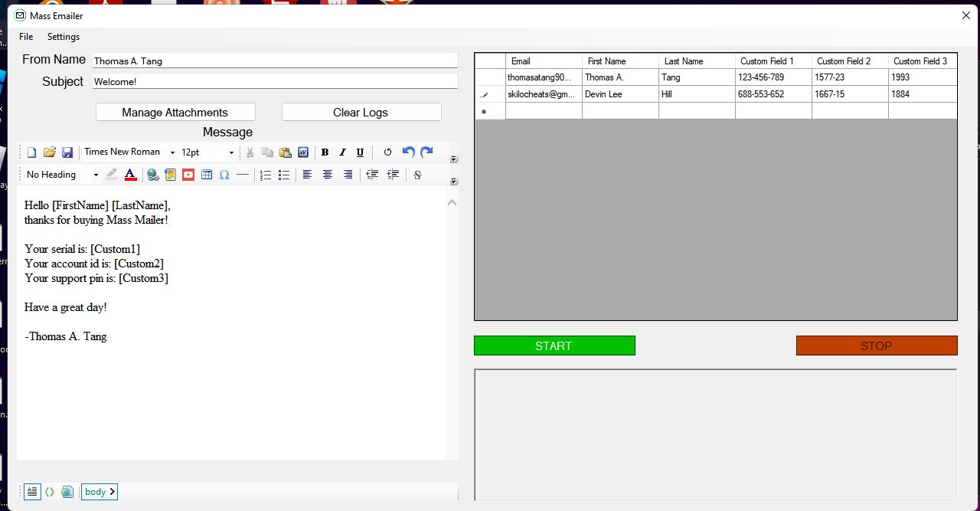Viewport: 980px width, 511px height.
Task: Select the Custom Field 3 column header
Action: pyautogui.click(x=923, y=61)
